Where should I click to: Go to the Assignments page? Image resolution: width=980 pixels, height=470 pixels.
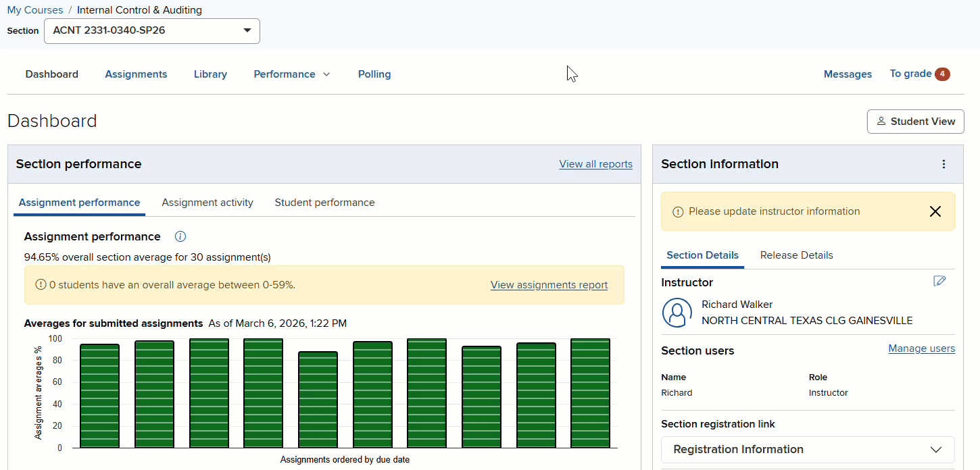pyautogui.click(x=136, y=74)
